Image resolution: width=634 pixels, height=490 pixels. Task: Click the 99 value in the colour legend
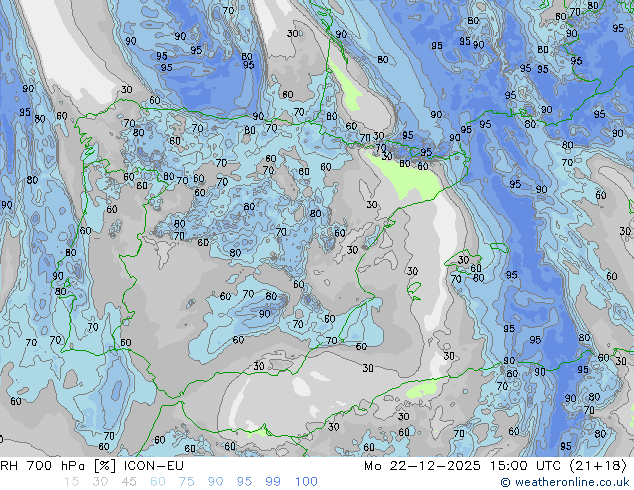(273, 482)
